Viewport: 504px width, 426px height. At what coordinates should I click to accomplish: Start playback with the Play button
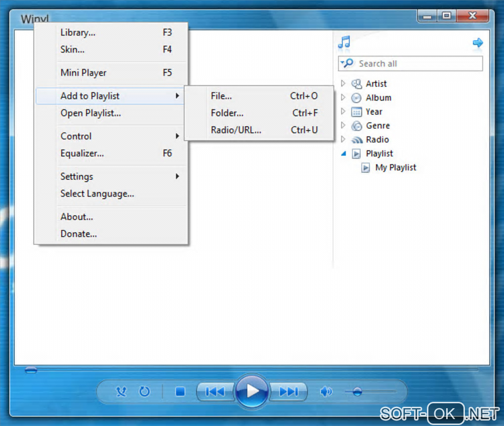click(252, 391)
